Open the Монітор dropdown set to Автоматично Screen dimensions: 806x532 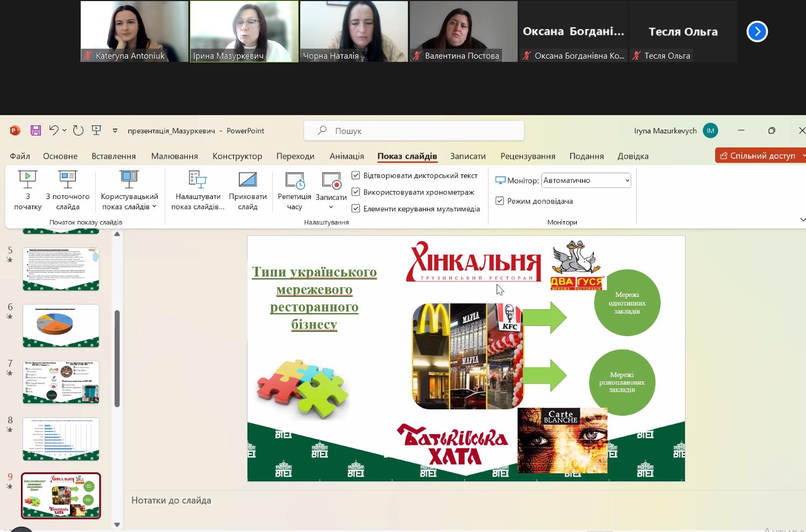click(x=586, y=181)
